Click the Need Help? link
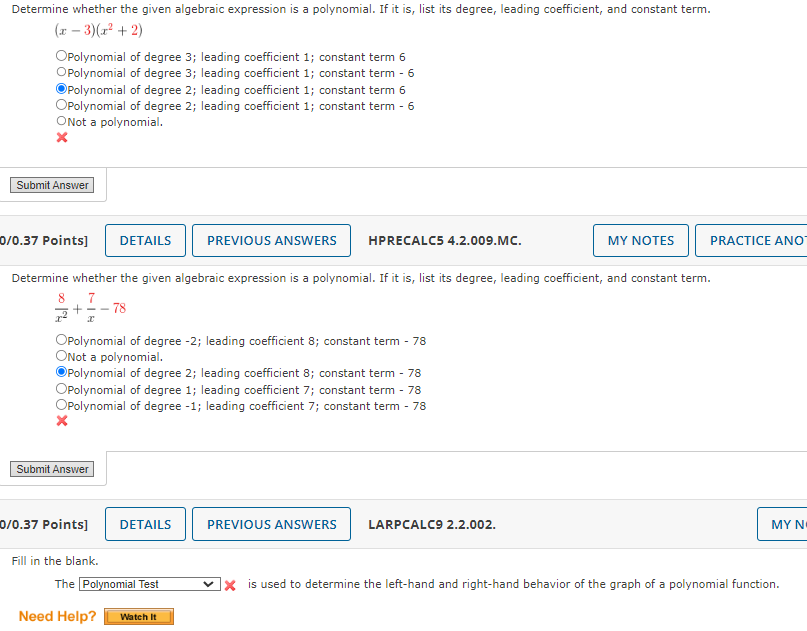 57,616
